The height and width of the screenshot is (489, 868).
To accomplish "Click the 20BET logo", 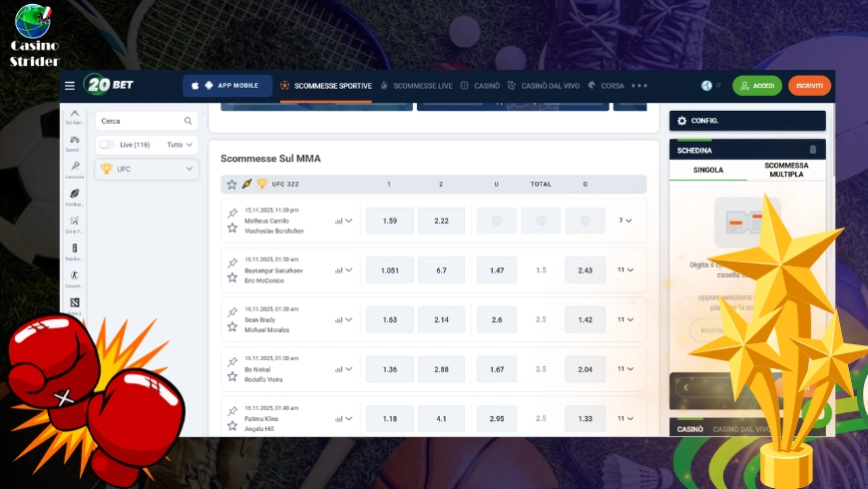I will [x=109, y=85].
